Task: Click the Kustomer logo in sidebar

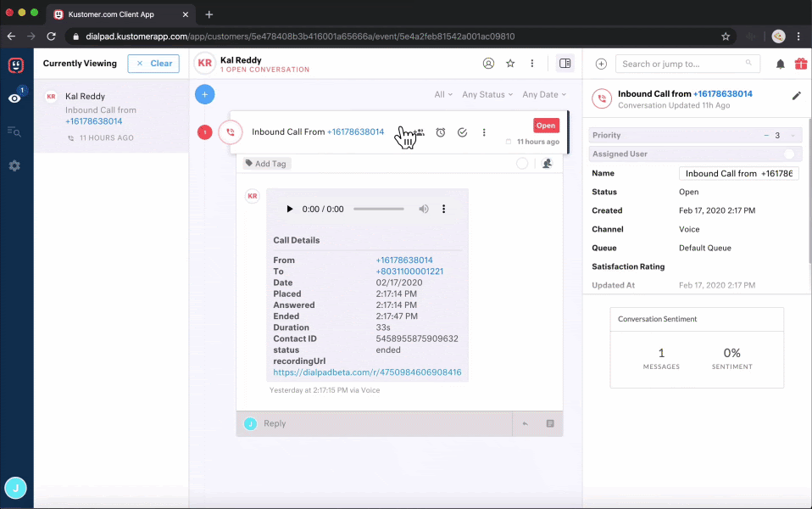Action: tap(16, 65)
